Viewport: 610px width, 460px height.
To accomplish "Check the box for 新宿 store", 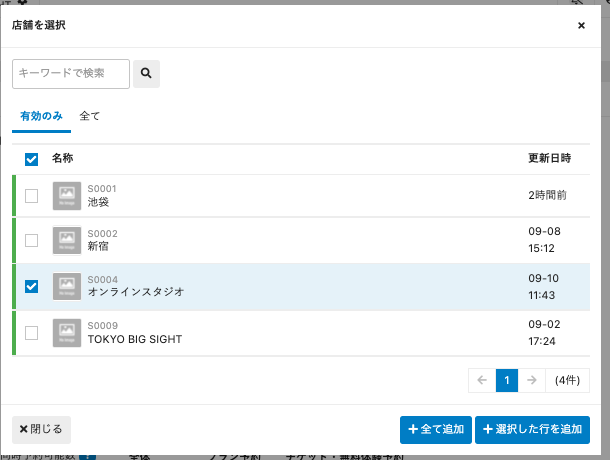I will [32, 240].
